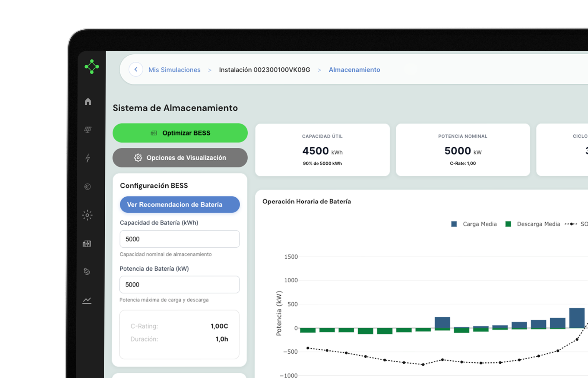Go to Mis Simulaciones breadcrumb
Viewport: 588px width, 378px height.
[x=174, y=70]
